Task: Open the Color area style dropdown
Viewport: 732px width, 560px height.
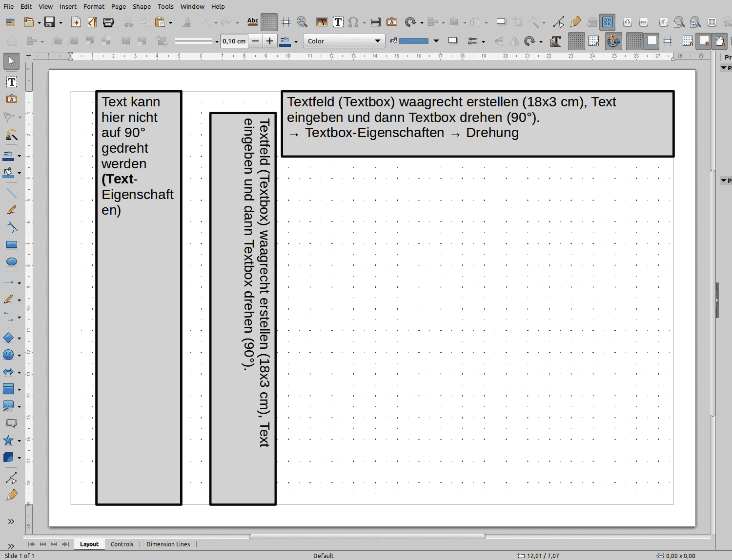Action: [x=344, y=41]
